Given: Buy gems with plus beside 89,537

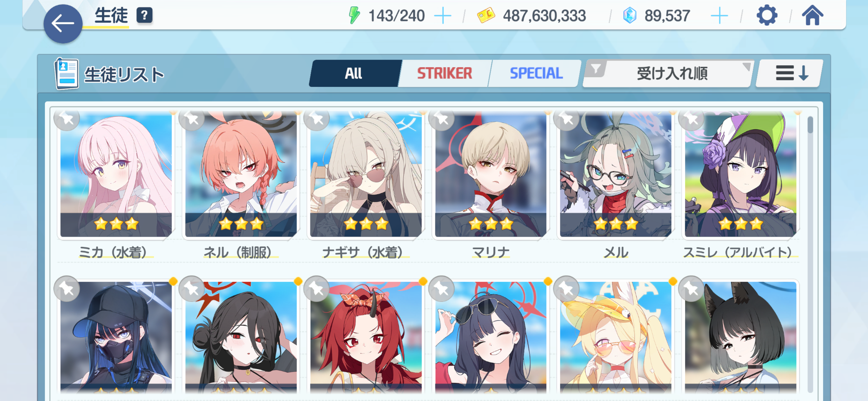Looking at the screenshot, I should 719,16.
